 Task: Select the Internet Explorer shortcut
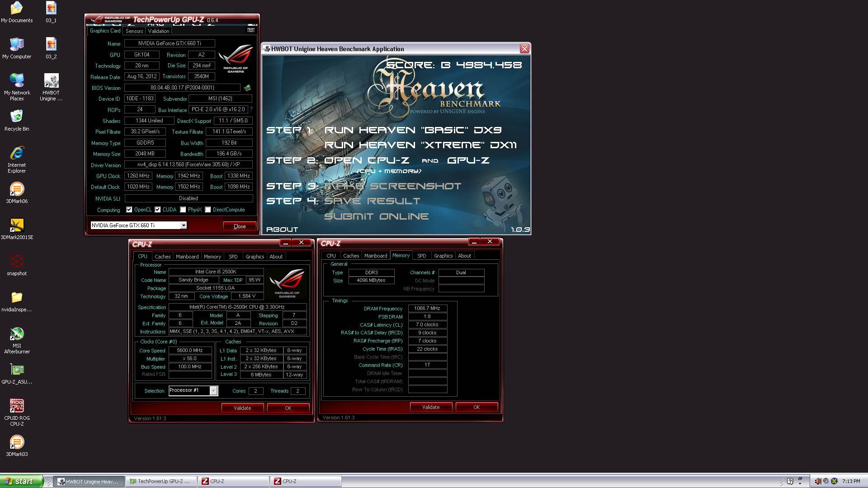point(17,159)
